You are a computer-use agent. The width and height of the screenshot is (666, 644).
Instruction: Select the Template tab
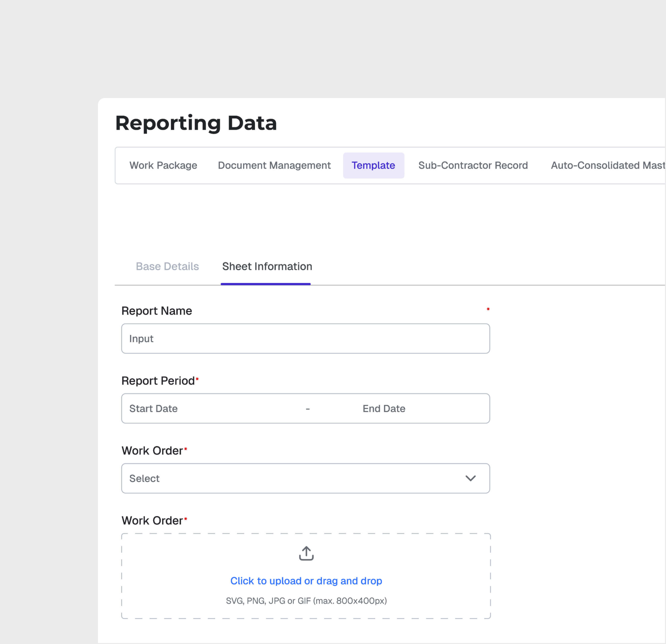tap(373, 165)
